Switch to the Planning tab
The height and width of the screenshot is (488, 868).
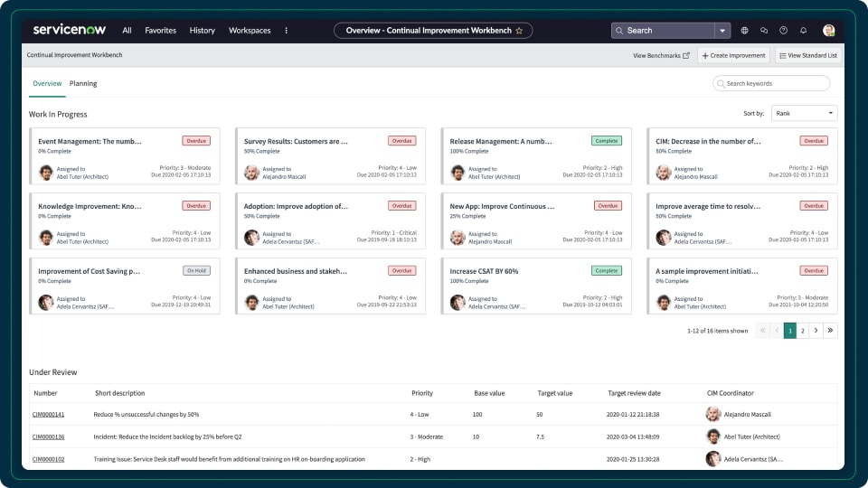click(83, 83)
